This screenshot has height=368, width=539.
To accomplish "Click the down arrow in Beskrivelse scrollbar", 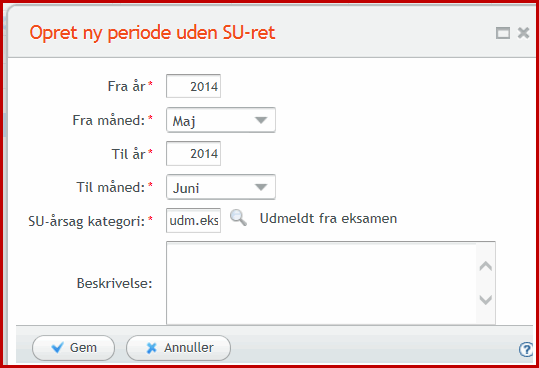I will pyautogui.click(x=485, y=300).
